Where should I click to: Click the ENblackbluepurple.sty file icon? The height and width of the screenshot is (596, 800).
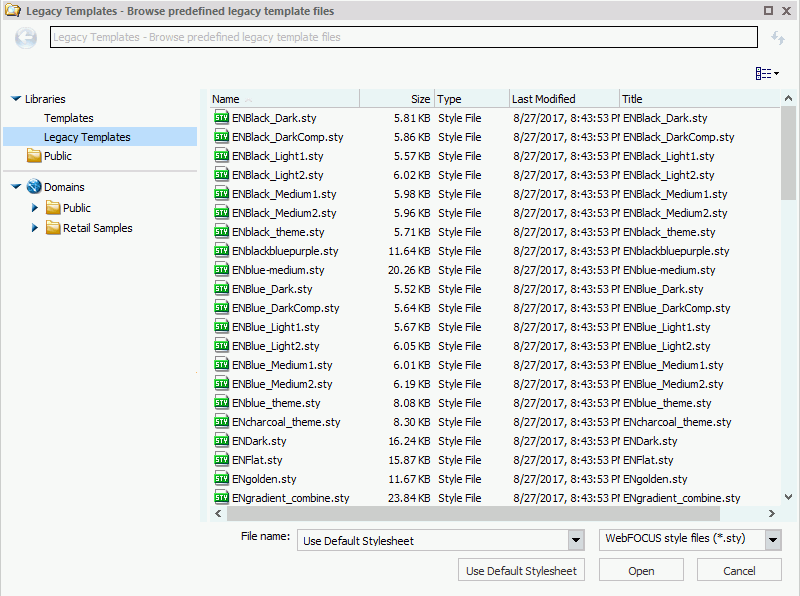(221, 251)
